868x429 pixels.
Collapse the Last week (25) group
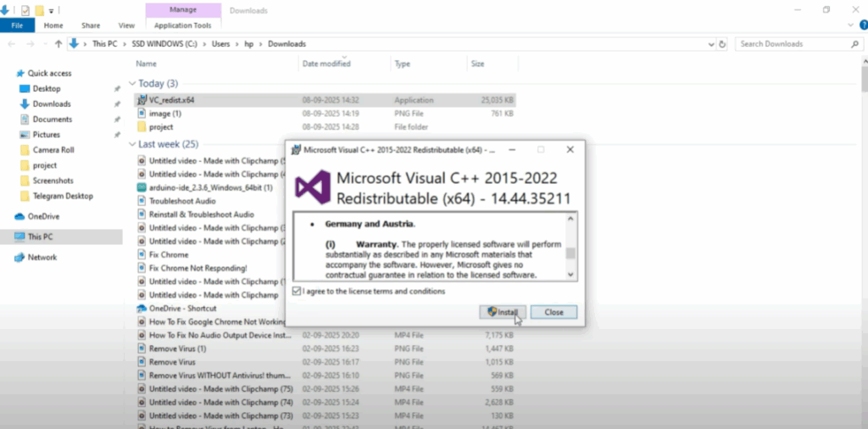coord(131,145)
